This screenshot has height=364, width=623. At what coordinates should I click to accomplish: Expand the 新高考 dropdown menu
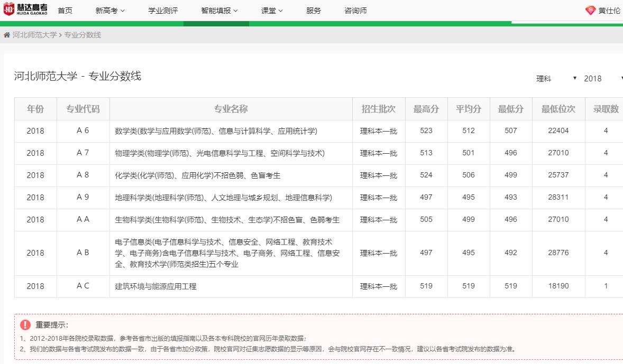click(x=110, y=11)
